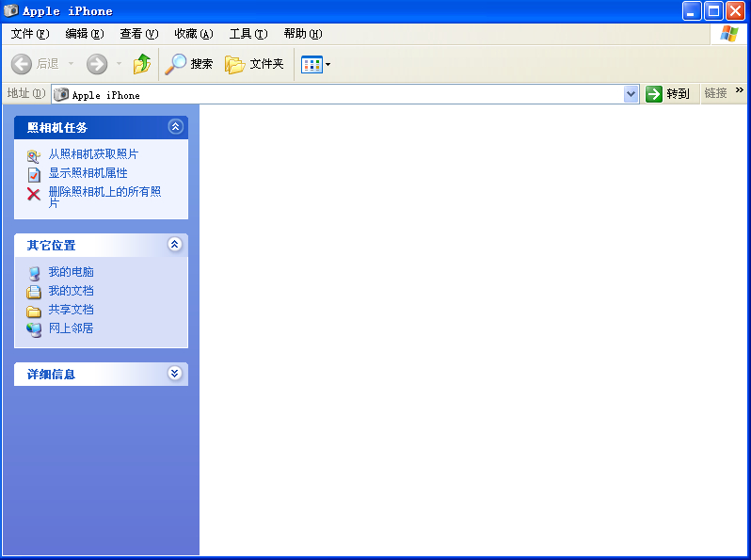Click the camera icon in address bar
This screenshot has width=751, height=560.
[61, 94]
